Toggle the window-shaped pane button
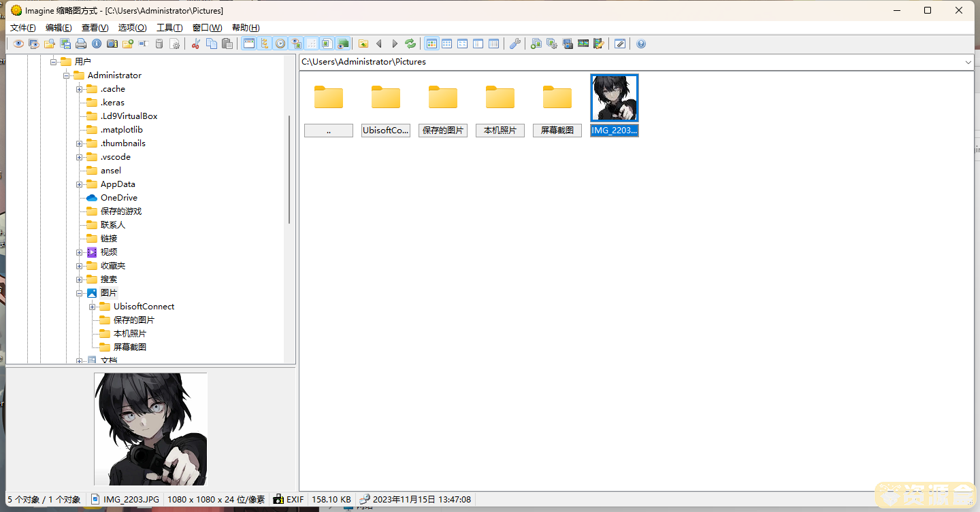The height and width of the screenshot is (512, 980). [249, 44]
